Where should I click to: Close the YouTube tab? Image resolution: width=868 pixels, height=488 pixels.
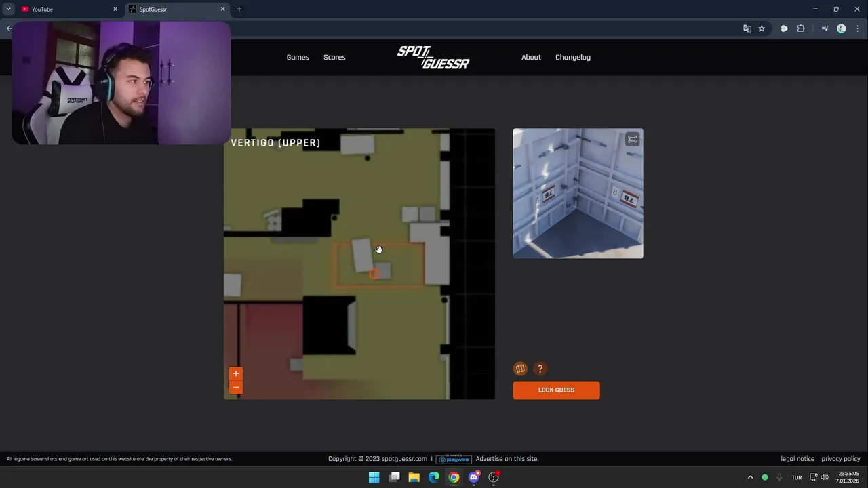[x=115, y=9]
